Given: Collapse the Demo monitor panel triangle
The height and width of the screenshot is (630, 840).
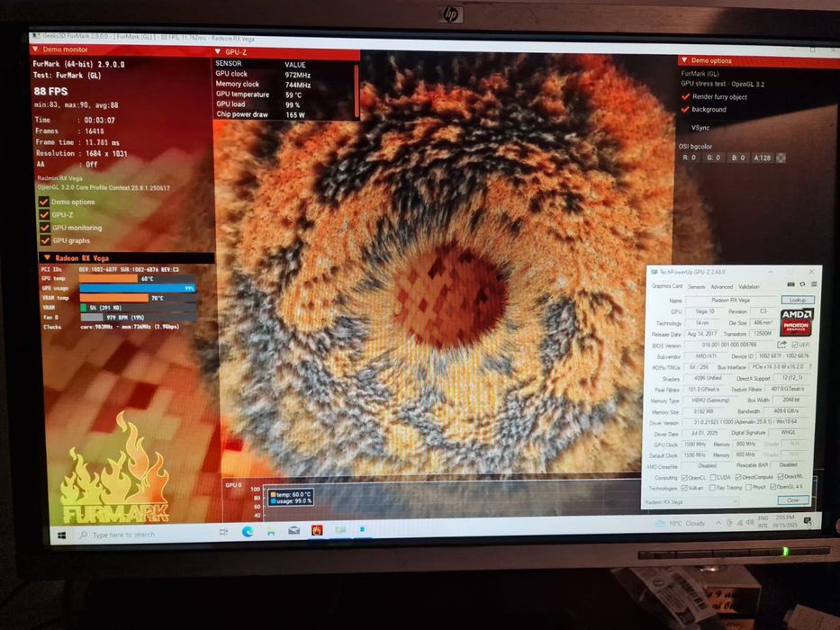Looking at the screenshot, I should [x=35, y=49].
